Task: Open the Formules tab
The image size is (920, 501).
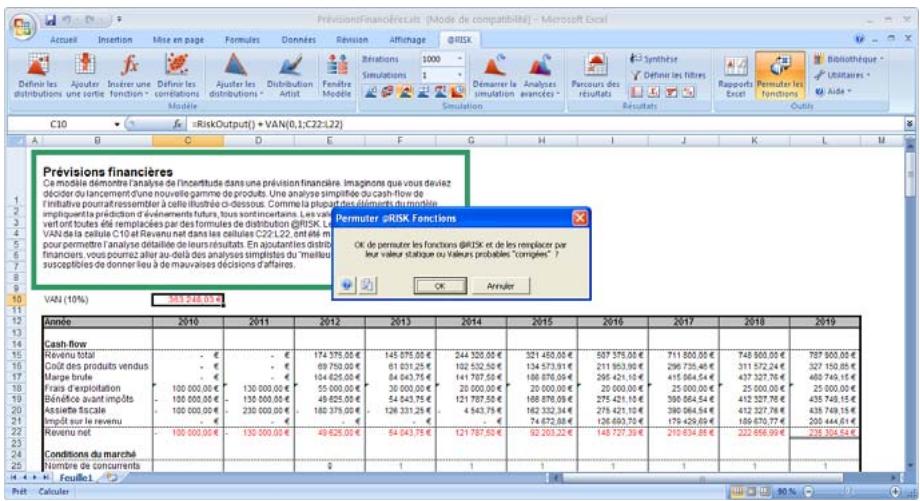Action: (242, 40)
